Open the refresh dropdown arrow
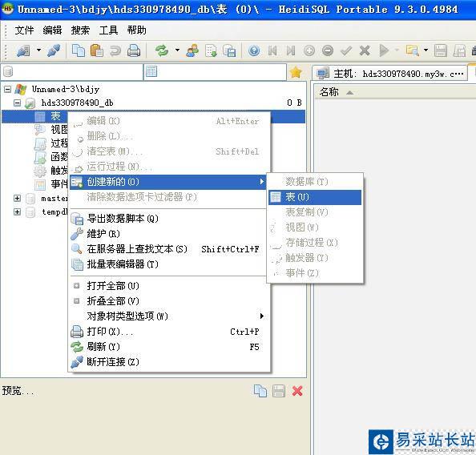This screenshot has height=455, width=476. pos(177,50)
